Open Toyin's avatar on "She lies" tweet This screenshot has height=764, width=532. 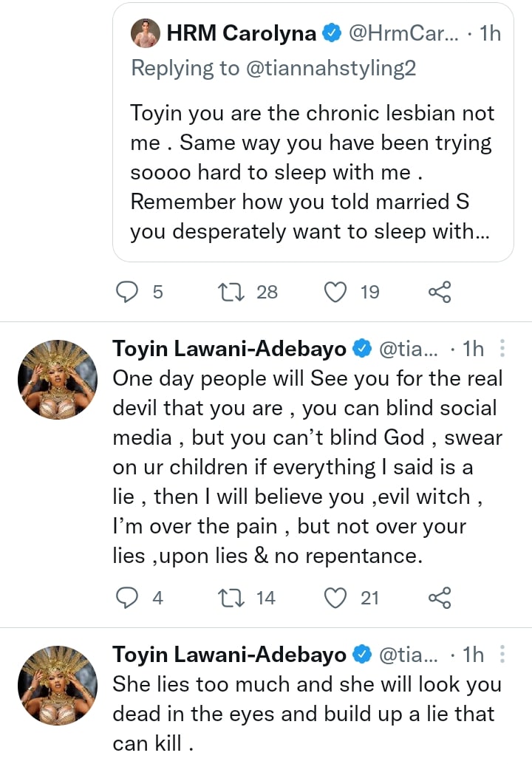tap(57, 686)
